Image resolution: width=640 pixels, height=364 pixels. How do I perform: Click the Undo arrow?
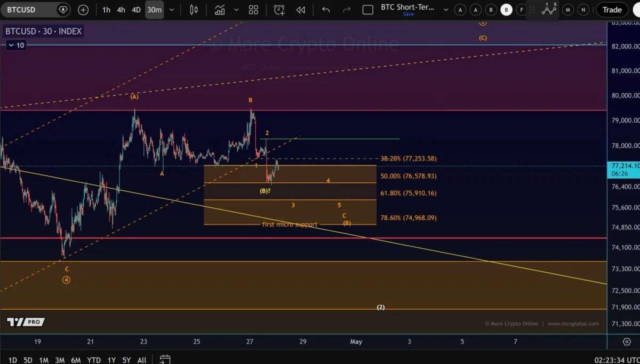[x=326, y=10]
